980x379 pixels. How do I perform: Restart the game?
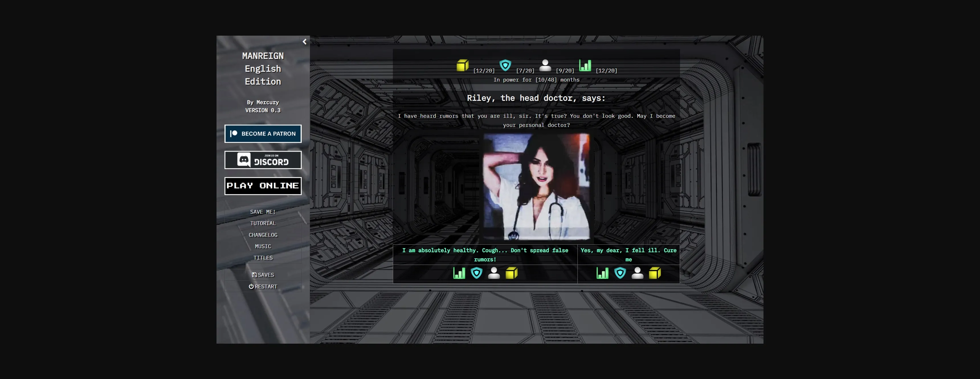click(x=263, y=286)
